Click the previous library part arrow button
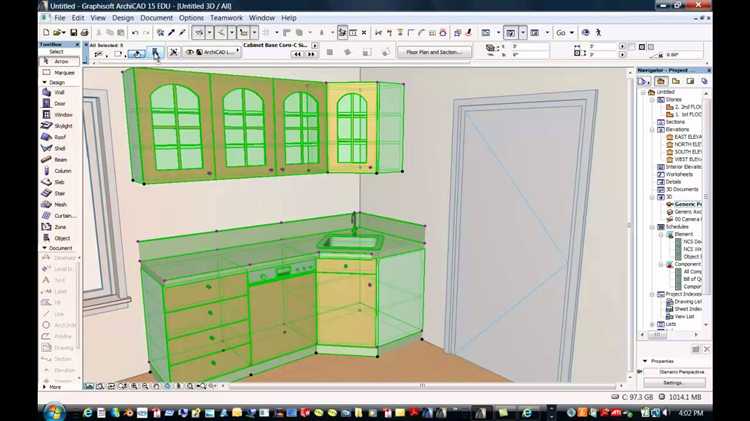 pos(298,54)
